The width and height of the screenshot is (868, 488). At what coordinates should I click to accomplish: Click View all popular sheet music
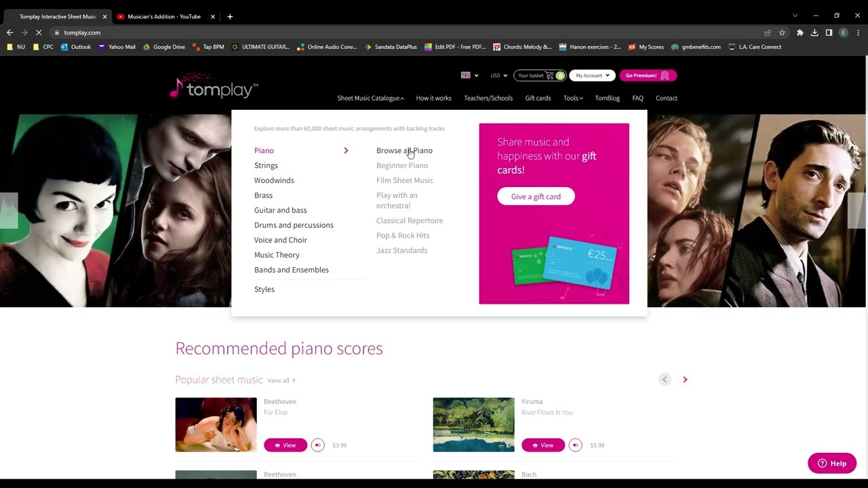281,381
